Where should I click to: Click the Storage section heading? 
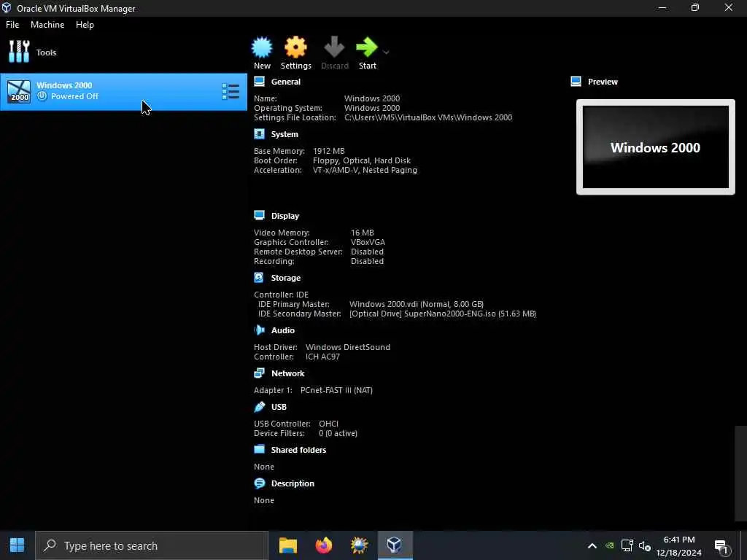pyautogui.click(x=285, y=278)
